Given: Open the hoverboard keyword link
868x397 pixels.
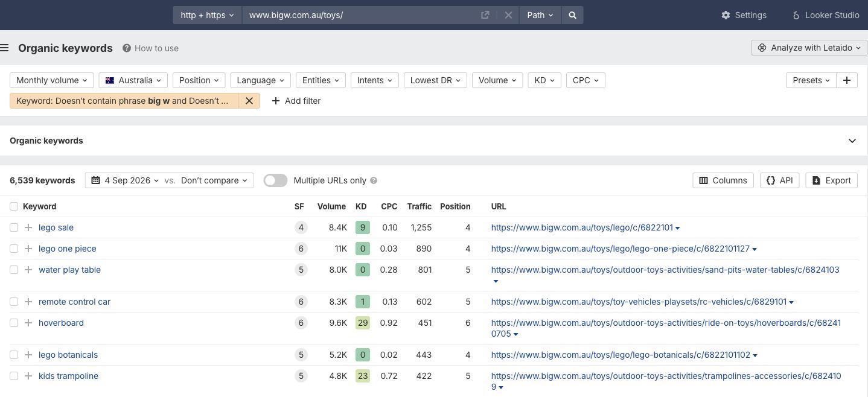Looking at the screenshot, I should pos(61,323).
